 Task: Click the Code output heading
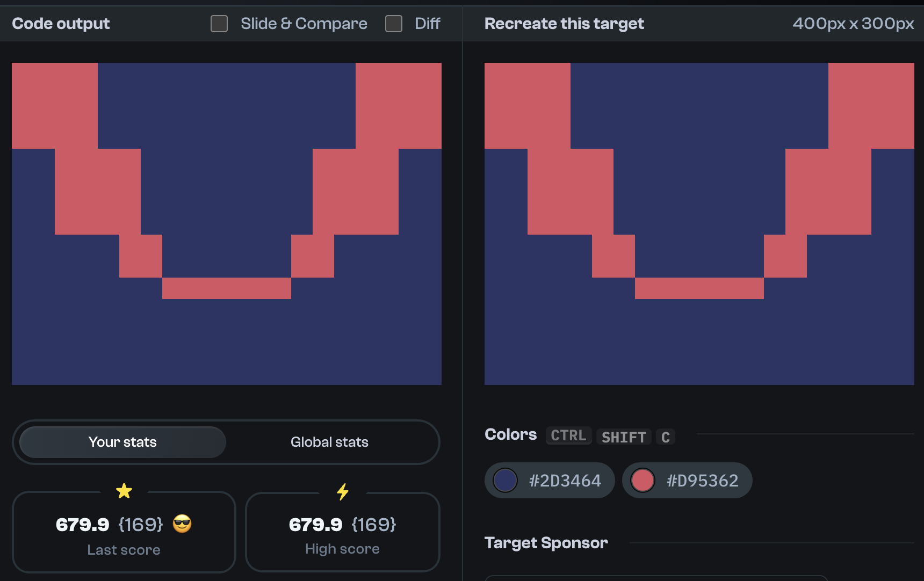click(60, 23)
